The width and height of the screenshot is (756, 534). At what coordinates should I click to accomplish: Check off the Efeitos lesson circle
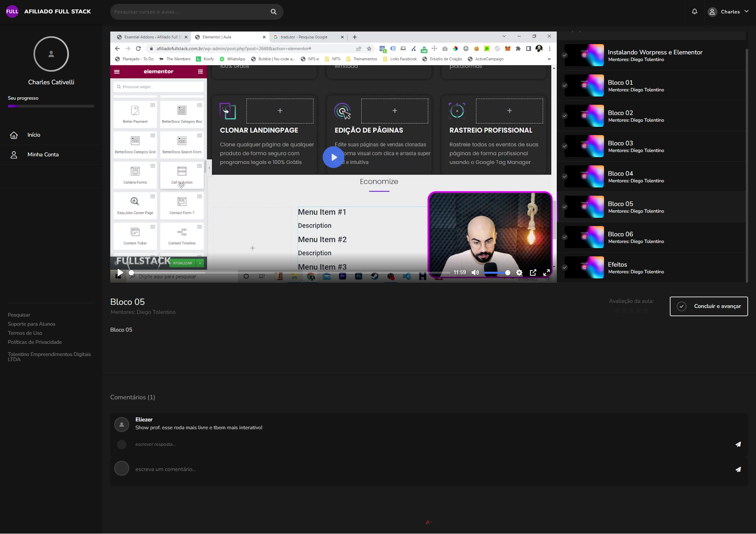(565, 267)
